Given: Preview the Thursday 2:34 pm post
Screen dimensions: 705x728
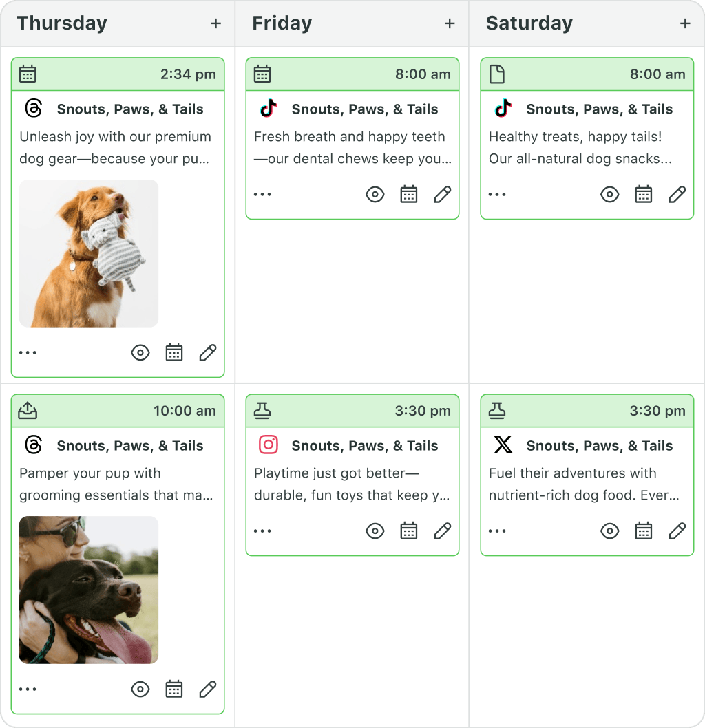Looking at the screenshot, I should pyautogui.click(x=140, y=353).
